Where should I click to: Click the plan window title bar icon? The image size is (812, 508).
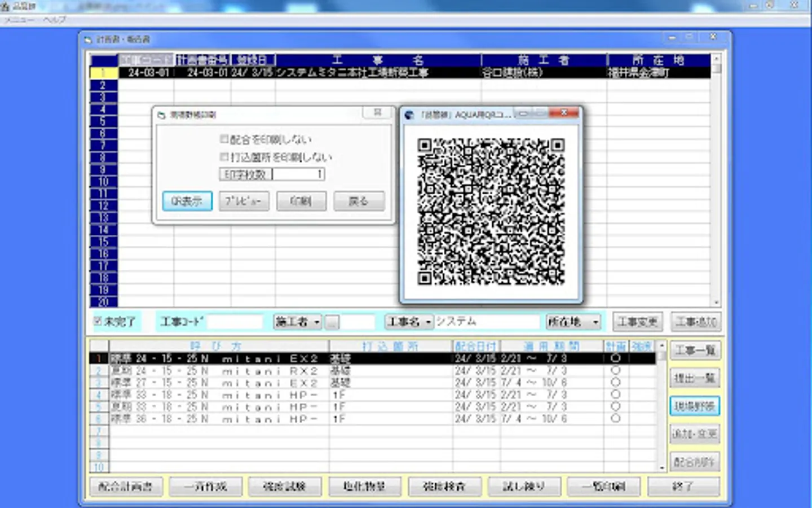[87, 40]
